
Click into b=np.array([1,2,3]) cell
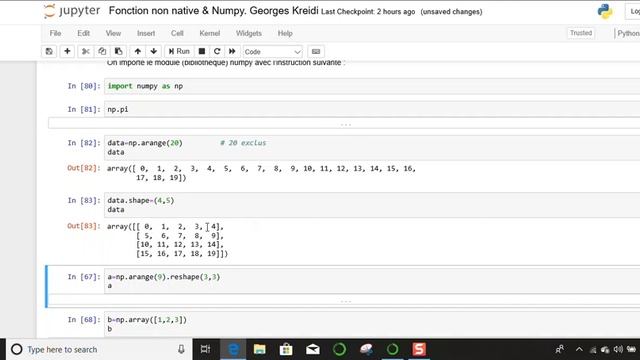coord(371,324)
